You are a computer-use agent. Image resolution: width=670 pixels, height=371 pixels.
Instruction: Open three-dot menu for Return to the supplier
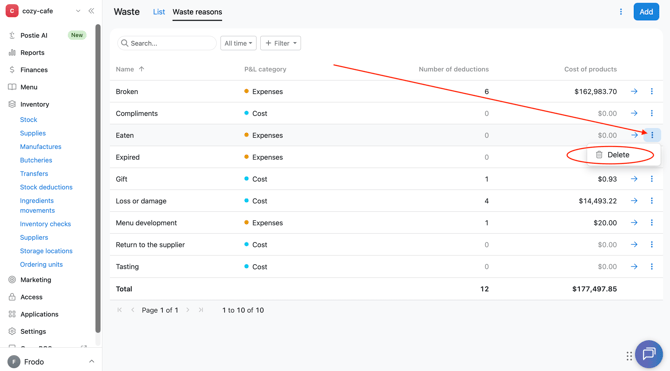pos(652,244)
